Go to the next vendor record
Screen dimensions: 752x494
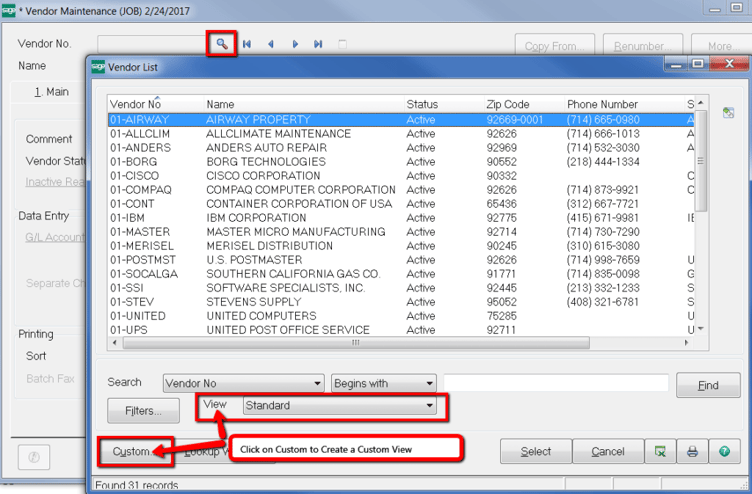[x=295, y=44]
